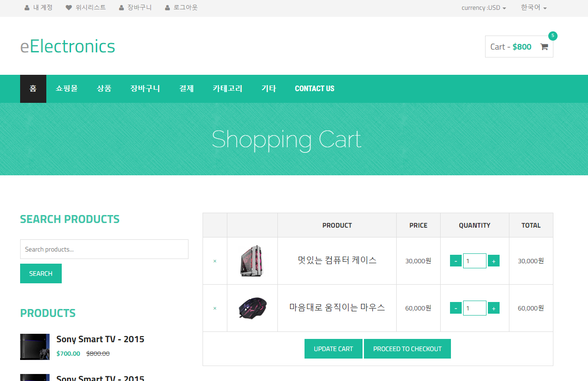Open 기타 in the navigation bar
The width and height of the screenshot is (588, 381).
[x=269, y=89]
